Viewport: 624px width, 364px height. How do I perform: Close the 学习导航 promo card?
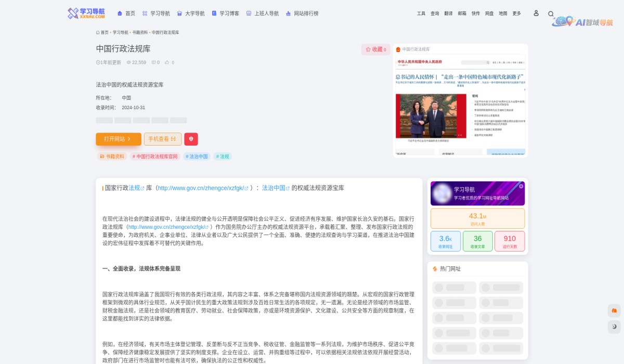(x=520, y=186)
